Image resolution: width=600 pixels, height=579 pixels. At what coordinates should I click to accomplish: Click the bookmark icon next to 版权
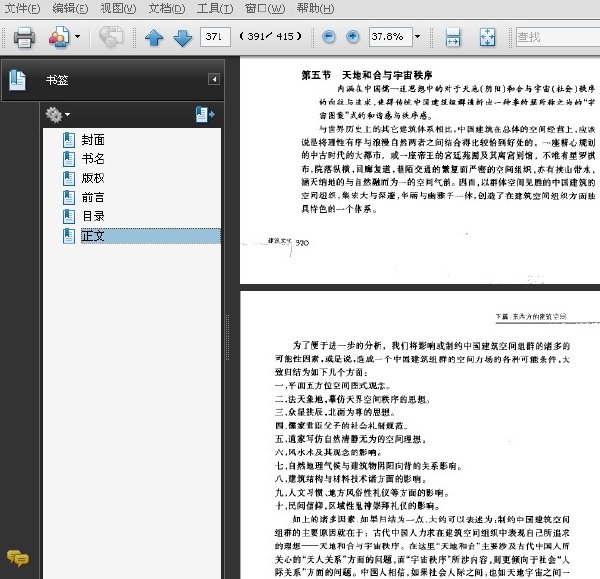(x=69, y=178)
